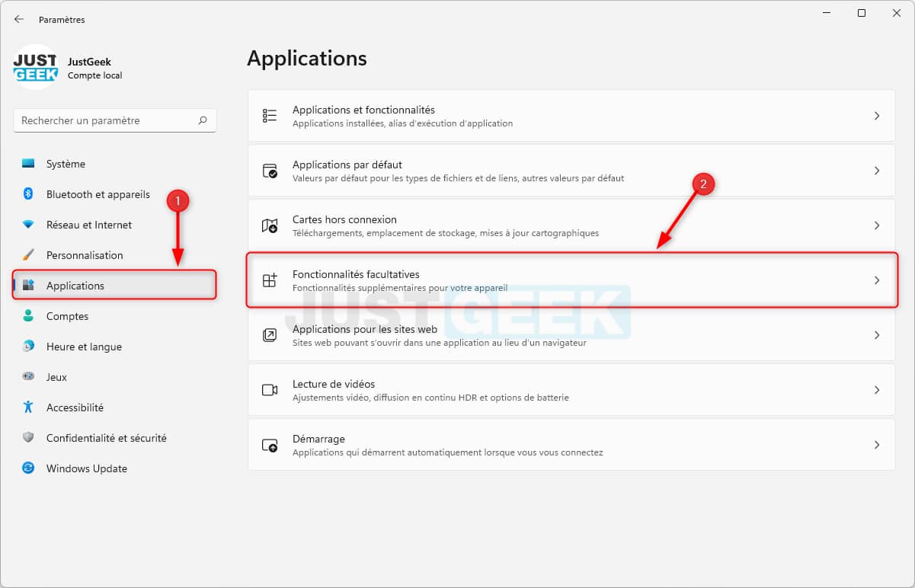915x588 pixels.
Task: Go to Confidentialité et sécurité
Action: (x=115, y=438)
